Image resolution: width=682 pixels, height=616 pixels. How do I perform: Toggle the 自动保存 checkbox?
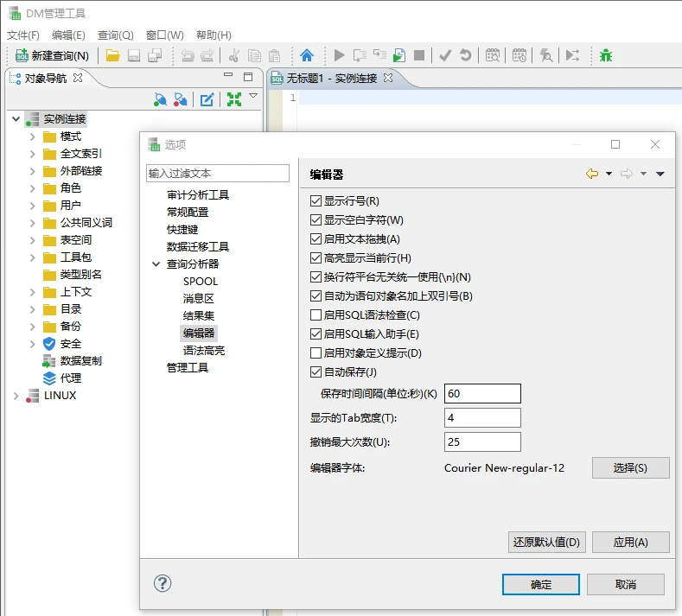[x=316, y=372]
